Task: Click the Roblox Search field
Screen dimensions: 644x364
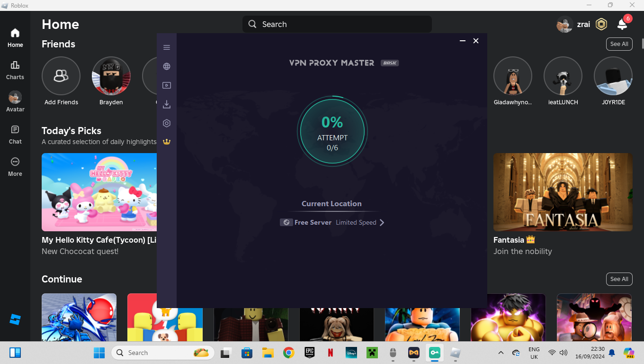Action: [337, 24]
